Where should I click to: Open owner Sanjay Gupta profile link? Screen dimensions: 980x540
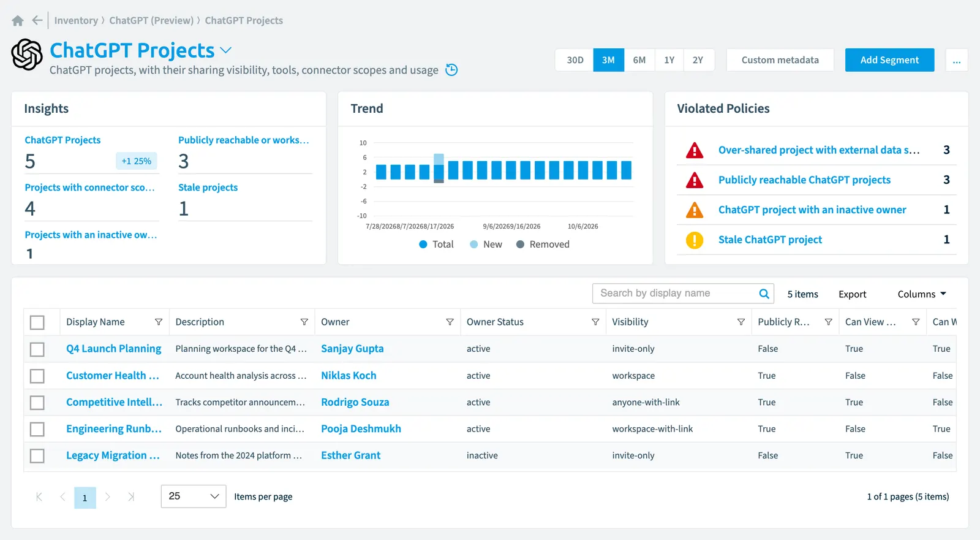click(352, 349)
